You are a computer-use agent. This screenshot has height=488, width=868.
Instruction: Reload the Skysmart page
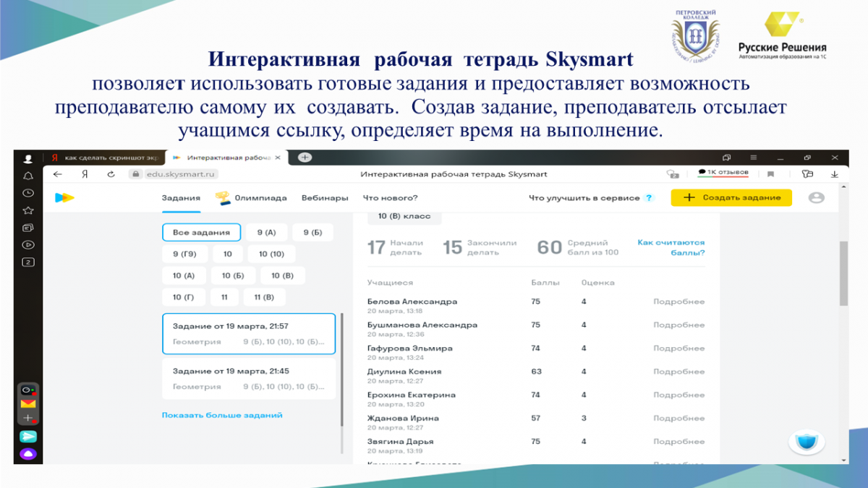click(x=111, y=174)
